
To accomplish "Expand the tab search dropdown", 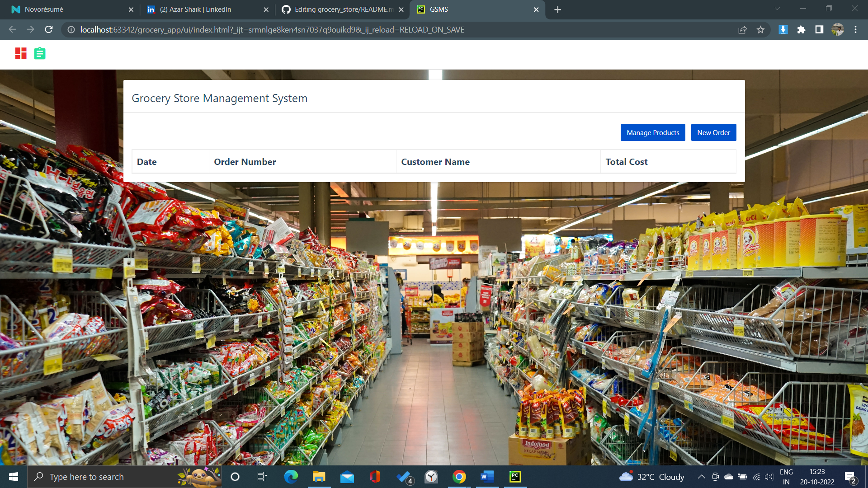I will click(x=777, y=9).
